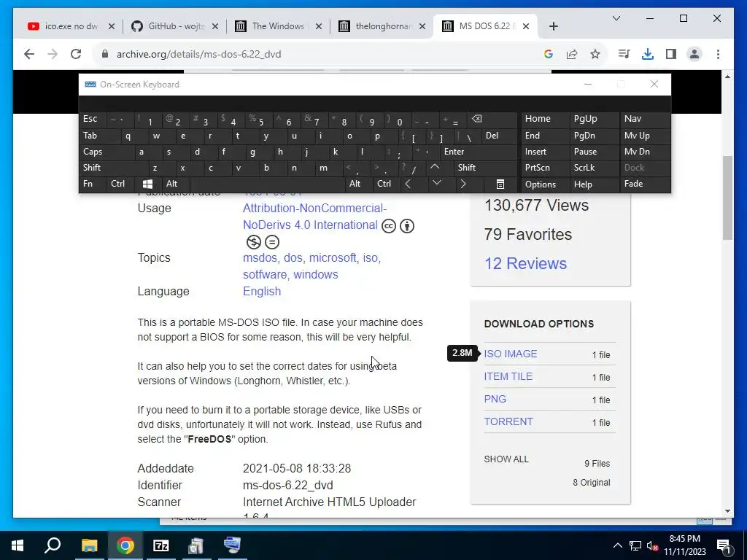Viewport: 747px width, 560px height.
Task: Tap the Esc key on On-Screen Keyboard
Action: [x=93, y=119]
